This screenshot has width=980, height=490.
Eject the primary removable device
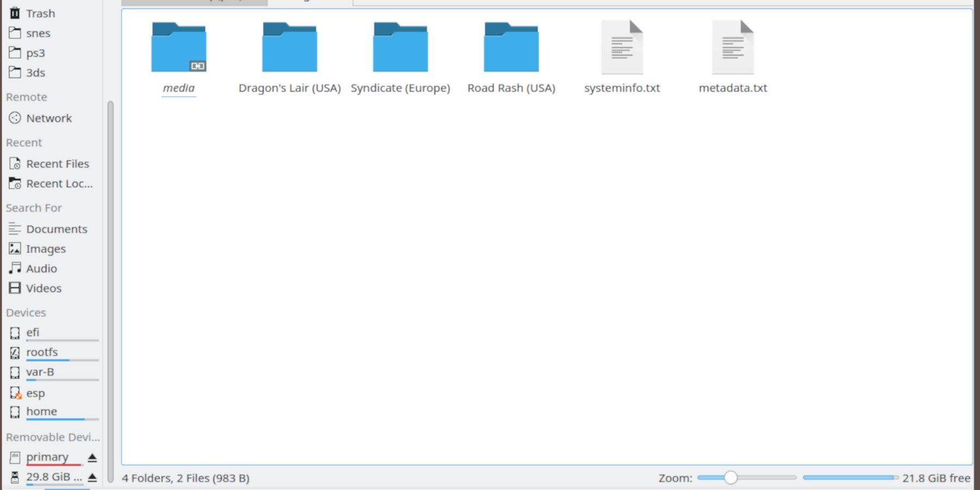click(92, 457)
